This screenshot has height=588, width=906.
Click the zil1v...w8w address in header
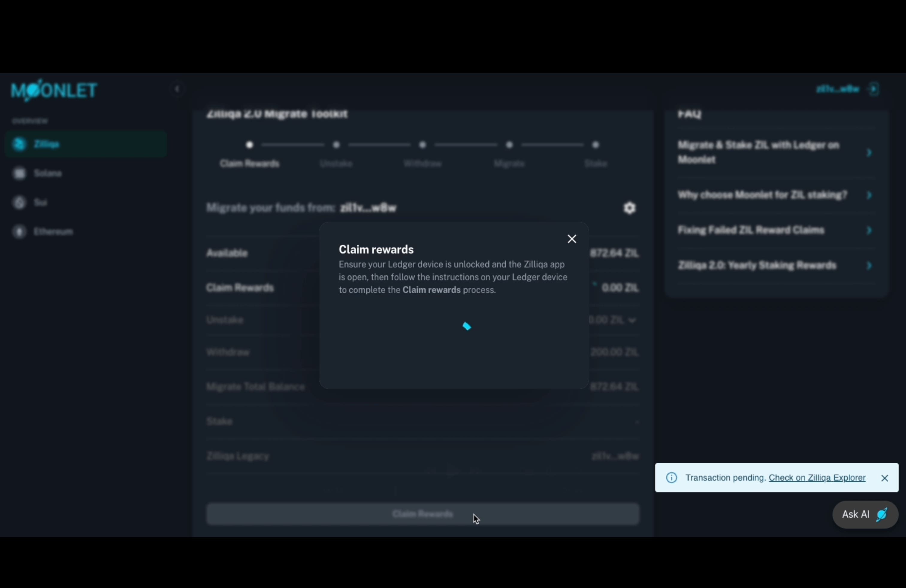click(x=838, y=89)
